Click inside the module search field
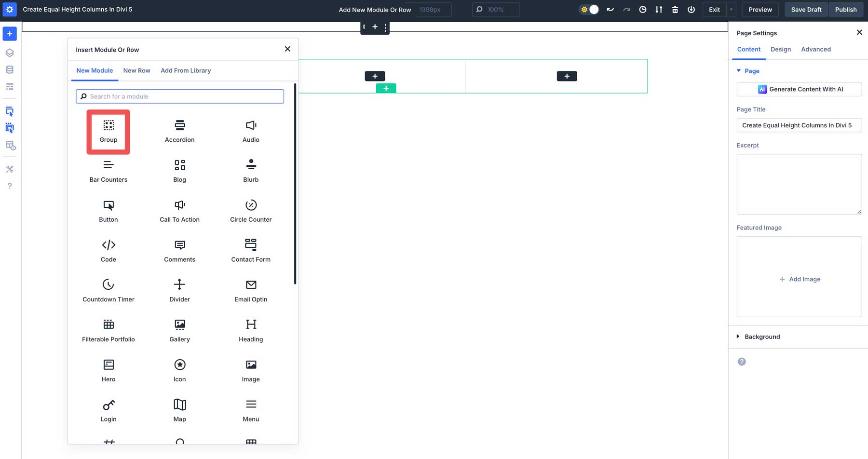 click(179, 96)
